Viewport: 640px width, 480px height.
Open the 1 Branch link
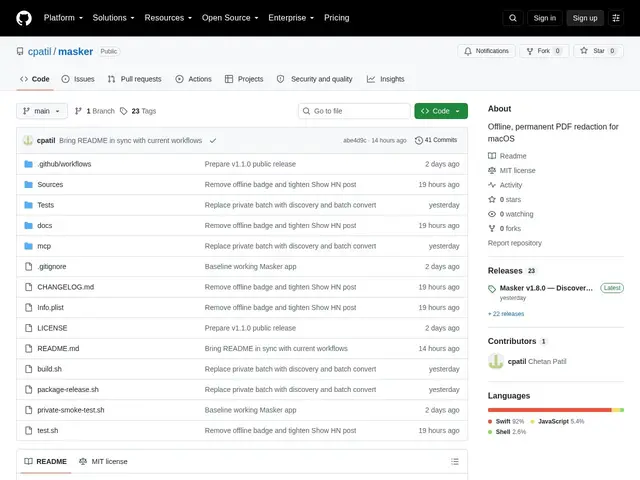[95, 111]
